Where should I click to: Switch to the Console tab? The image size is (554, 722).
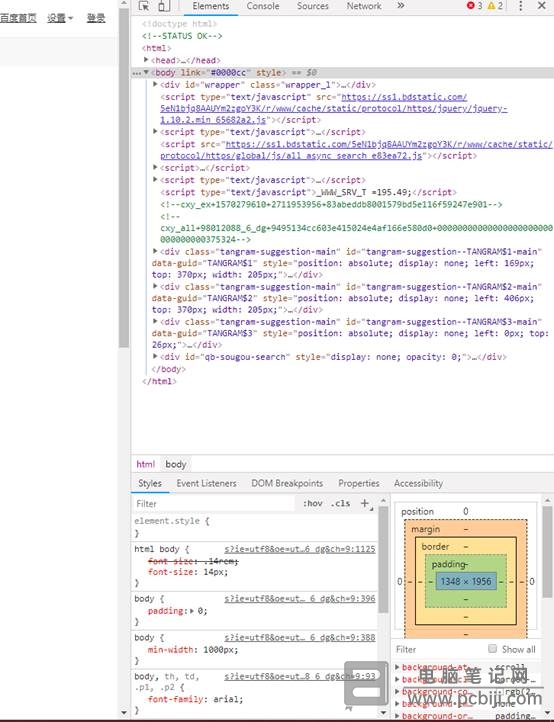tap(263, 6)
